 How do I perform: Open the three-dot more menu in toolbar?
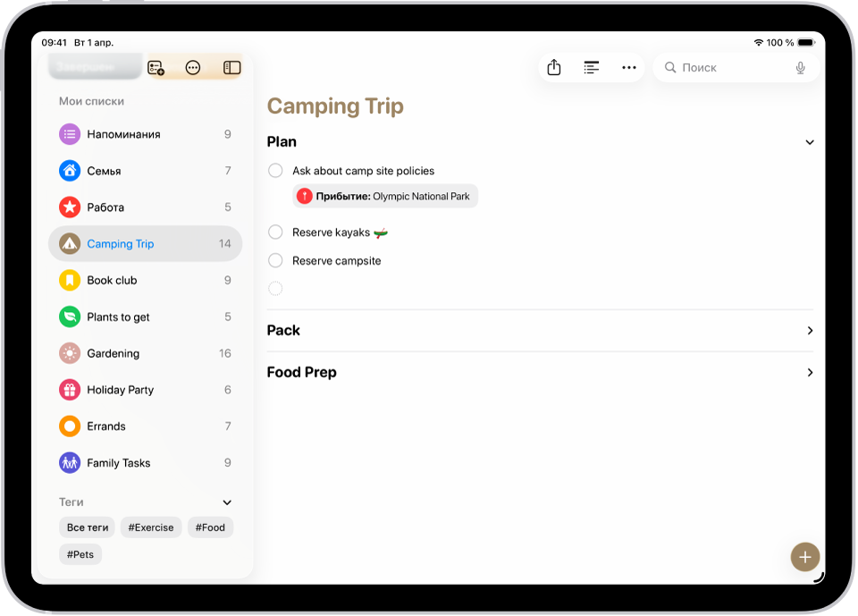click(x=628, y=67)
